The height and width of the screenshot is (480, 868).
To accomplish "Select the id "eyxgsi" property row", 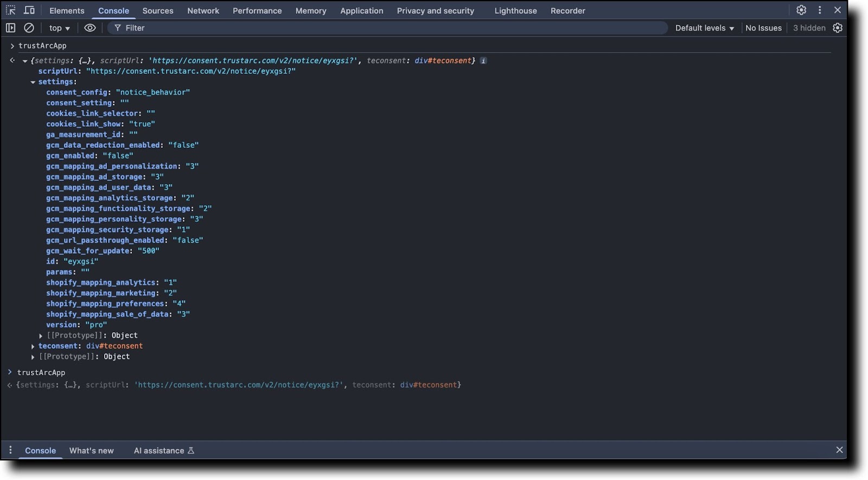I will (72, 262).
